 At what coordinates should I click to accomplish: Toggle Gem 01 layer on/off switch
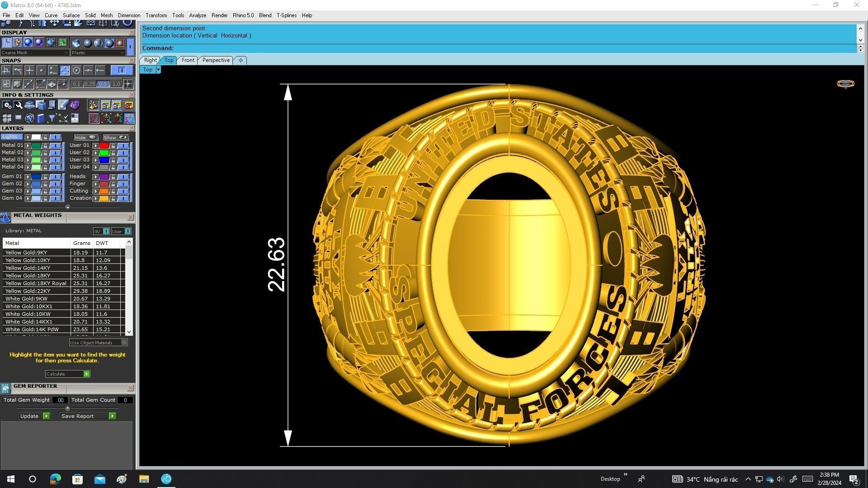(55, 177)
